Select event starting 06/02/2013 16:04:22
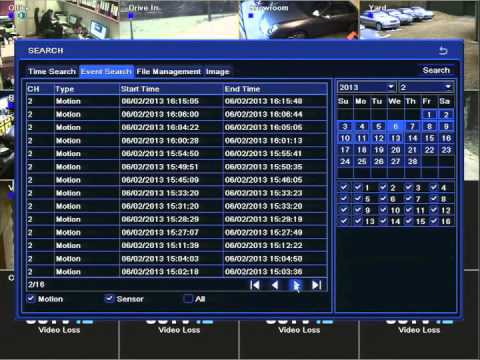The image size is (480, 360). pyautogui.click(x=177, y=127)
